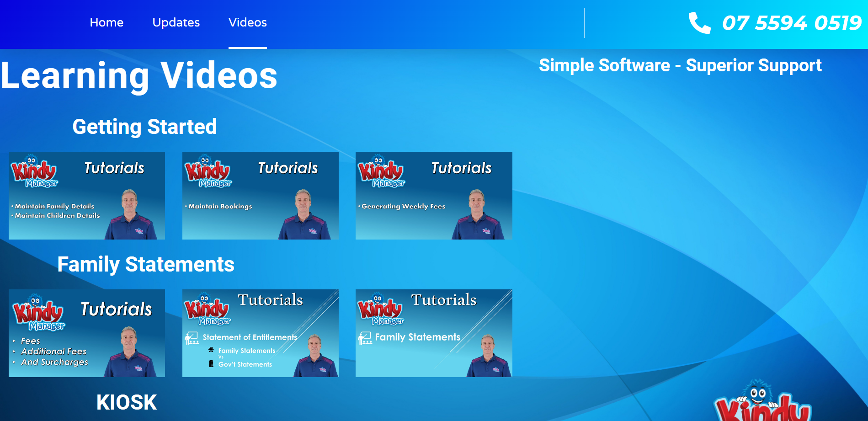868x421 pixels.
Task: Click the Learning Videos heading
Action: click(139, 75)
